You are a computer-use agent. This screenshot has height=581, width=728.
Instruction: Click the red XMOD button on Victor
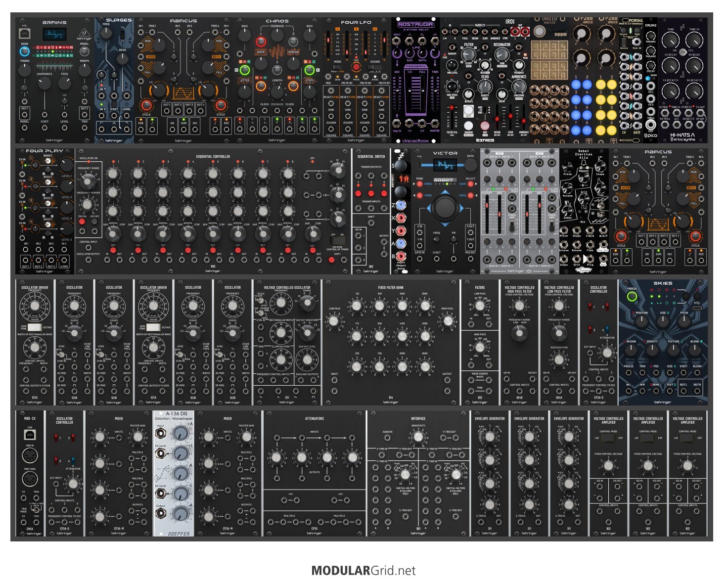pos(419,184)
